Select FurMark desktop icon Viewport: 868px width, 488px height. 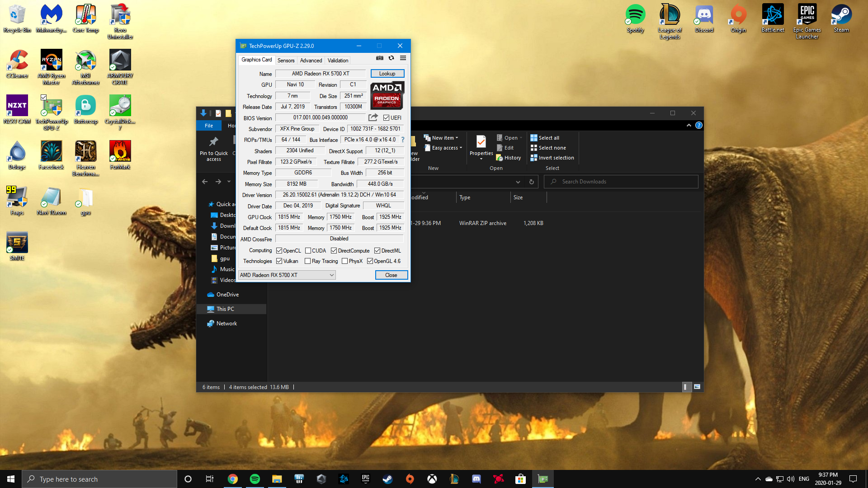tap(120, 155)
